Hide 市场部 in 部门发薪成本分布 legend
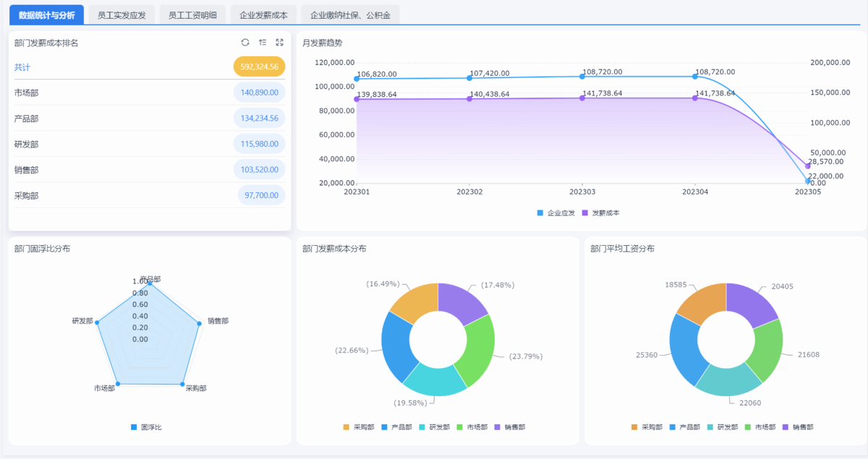Screen dimensions: 868x459 471,427
